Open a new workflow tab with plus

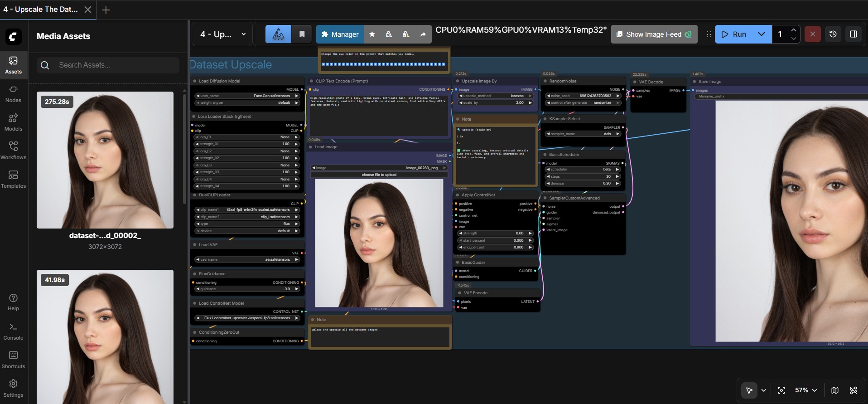[106, 10]
